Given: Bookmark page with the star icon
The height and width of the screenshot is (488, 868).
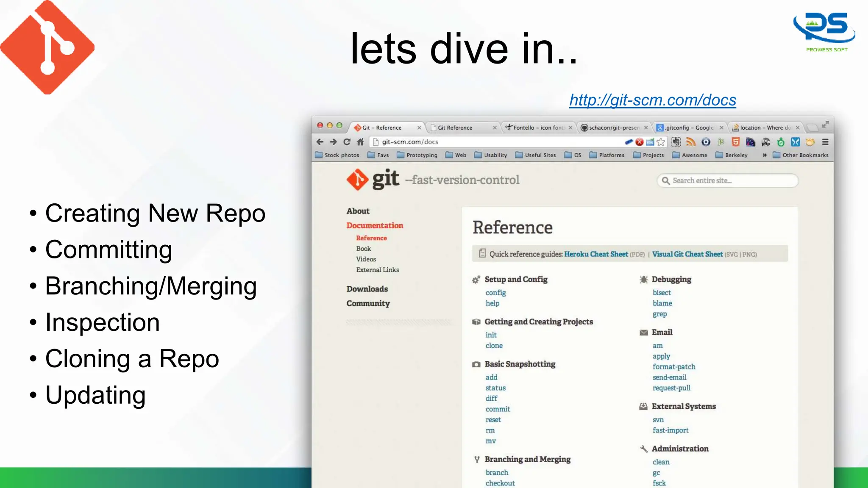Looking at the screenshot, I should coord(661,142).
